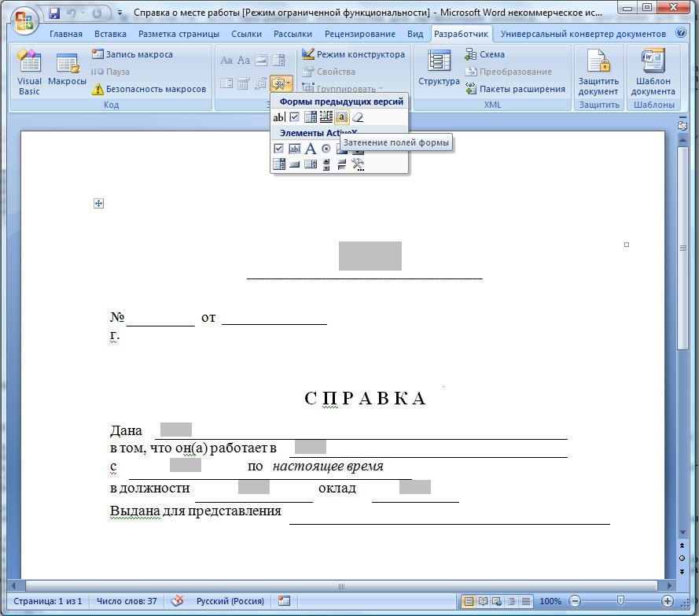Viewport: 699px width, 616px height.
Task: Switch to Full Screen Reading view
Action: (x=484, y=601)
